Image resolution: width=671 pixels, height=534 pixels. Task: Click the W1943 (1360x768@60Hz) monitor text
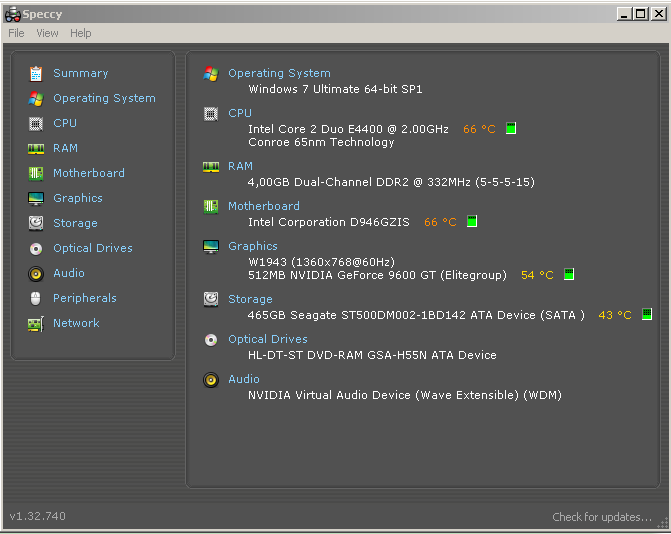tap(321, 261)
